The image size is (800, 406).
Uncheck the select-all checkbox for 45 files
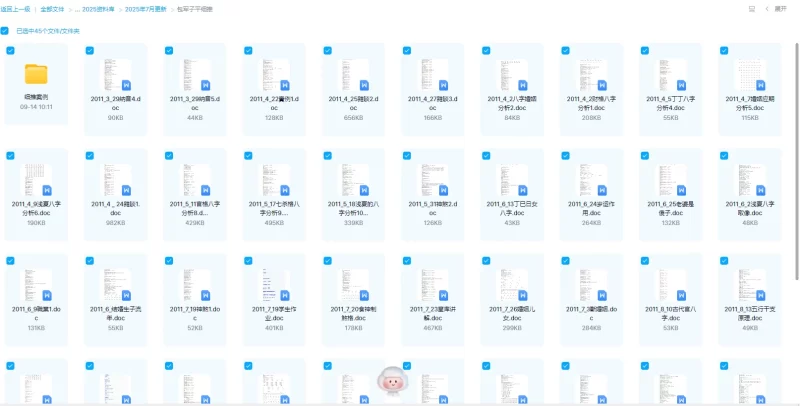point(7,31)
